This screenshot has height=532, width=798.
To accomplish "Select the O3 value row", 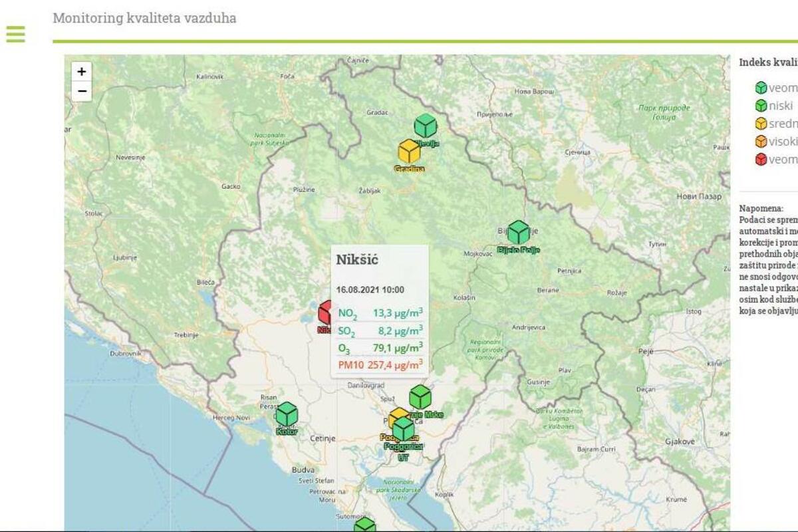I will (x=380, y=348).
